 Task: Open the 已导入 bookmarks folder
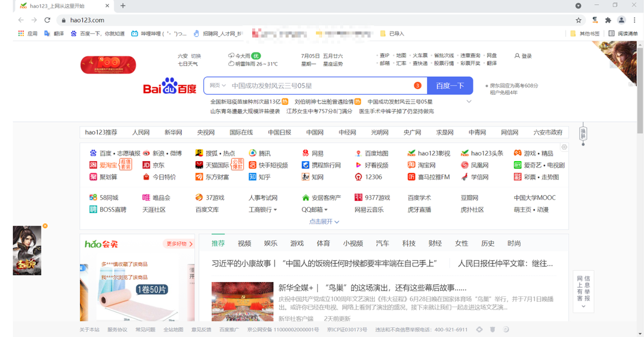[x=392, y=33]
